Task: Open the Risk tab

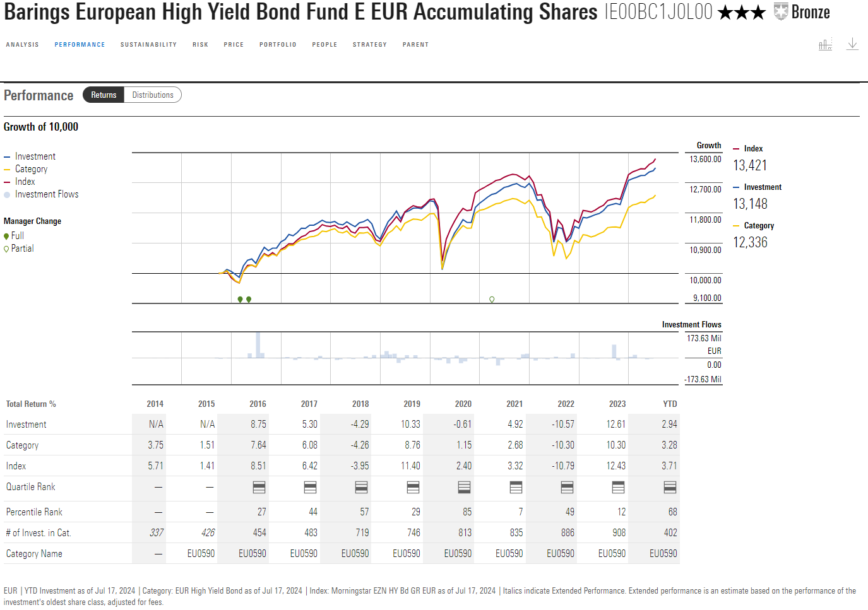Action: (200, 45)
